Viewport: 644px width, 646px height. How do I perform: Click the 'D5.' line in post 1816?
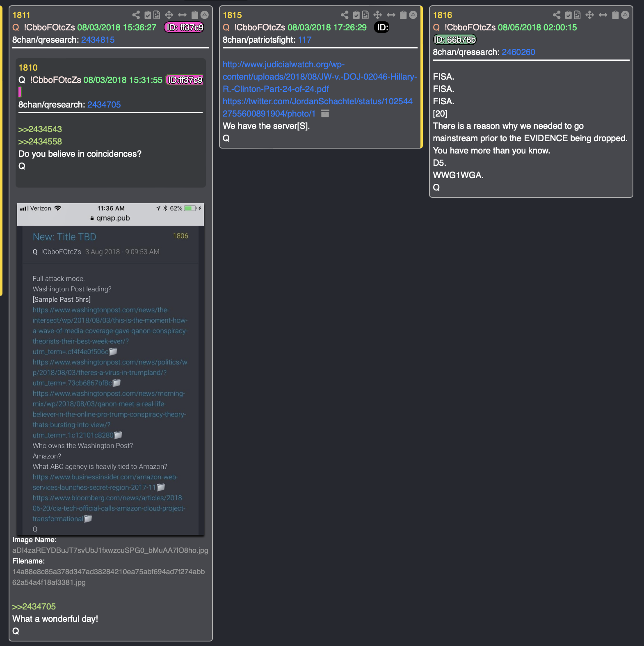439,163
